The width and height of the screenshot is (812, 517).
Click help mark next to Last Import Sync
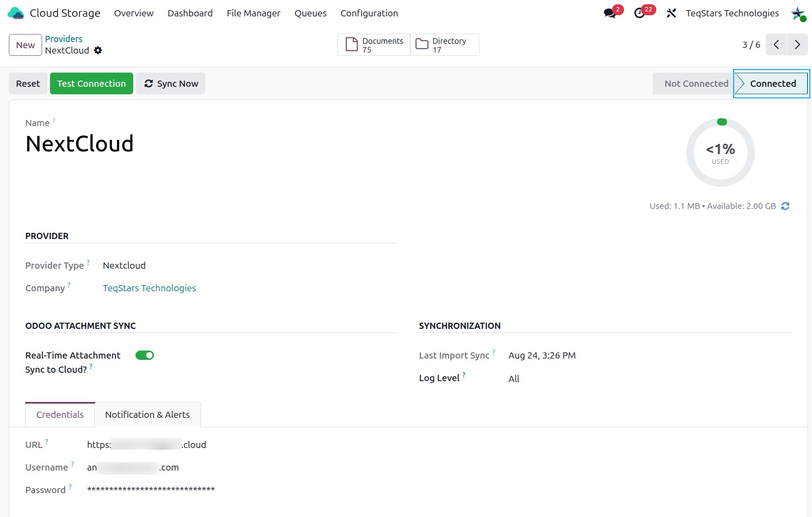pos(494,352)
